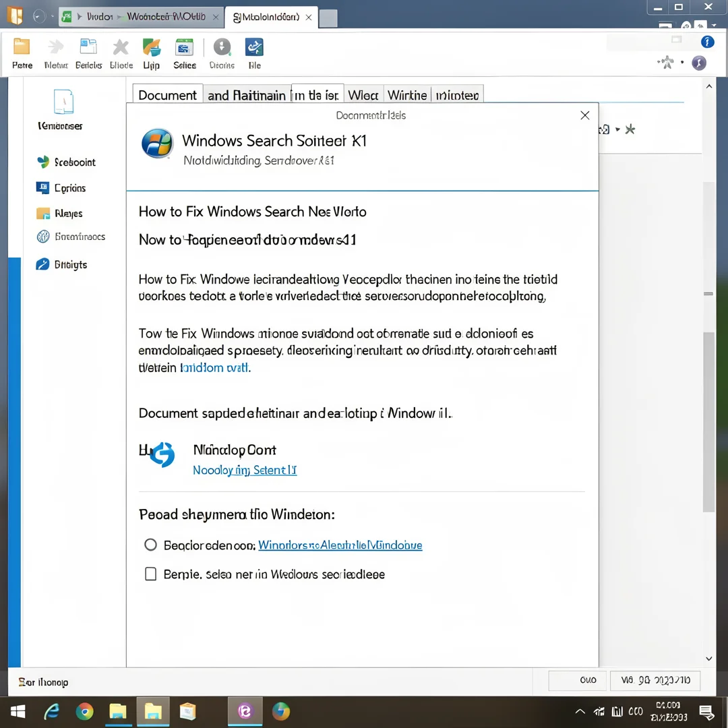728x728 pixels.
Task: Click the star icon right of dialog
Action: pyautogui.click(x=630, y=129)
